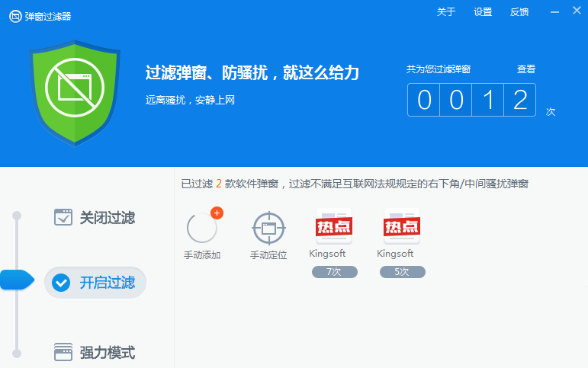Click 查看 to view filtered popups

coord(526,69)
